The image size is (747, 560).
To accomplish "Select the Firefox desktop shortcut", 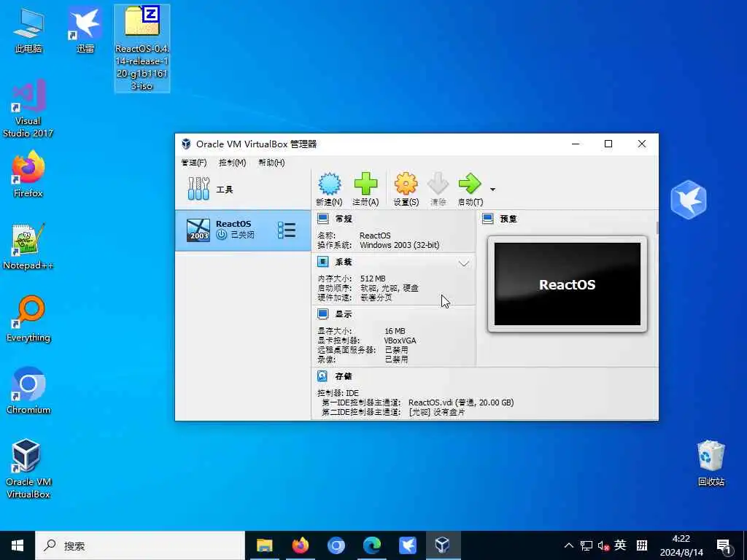I will tap(28, 174).
